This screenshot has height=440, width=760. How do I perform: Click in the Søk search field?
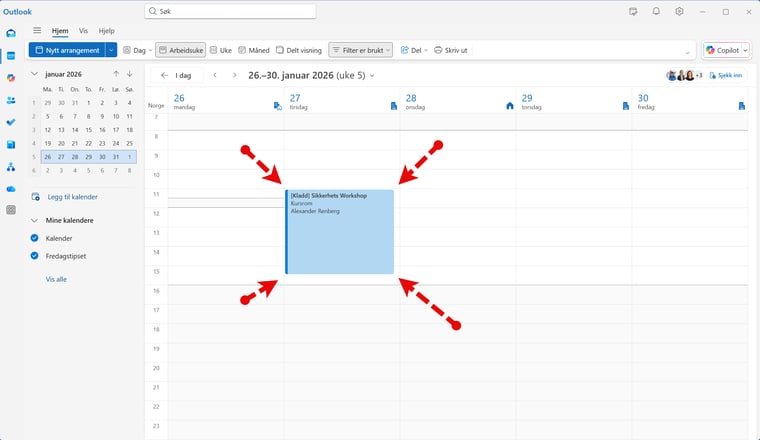(x=230, y=11)
